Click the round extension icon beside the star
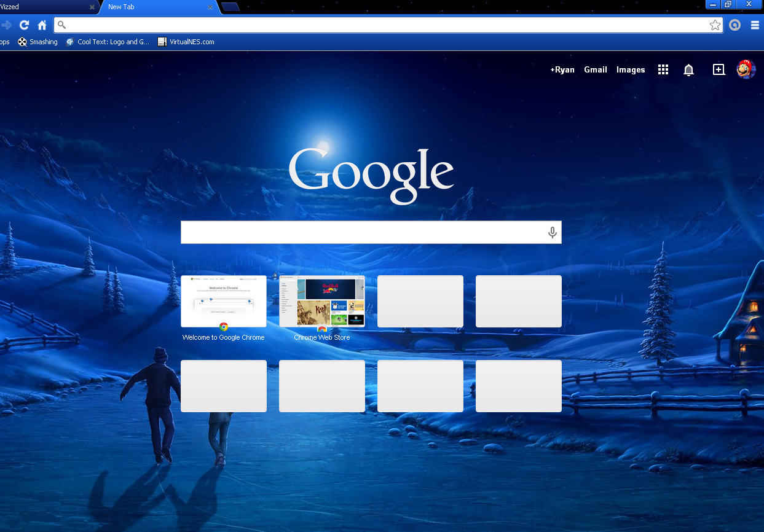Screen dimensions: 764x532 point(734,25)
